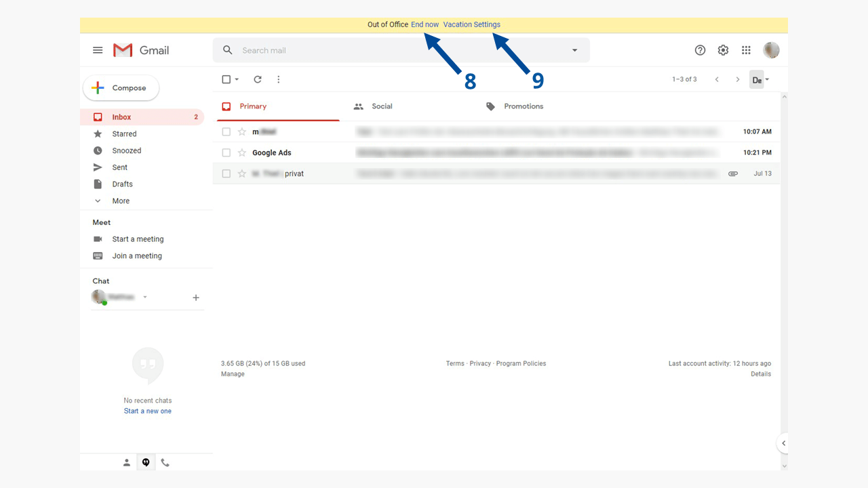Open the Sent folder
This screenshot has width=868, height=488.
point(142,167)
